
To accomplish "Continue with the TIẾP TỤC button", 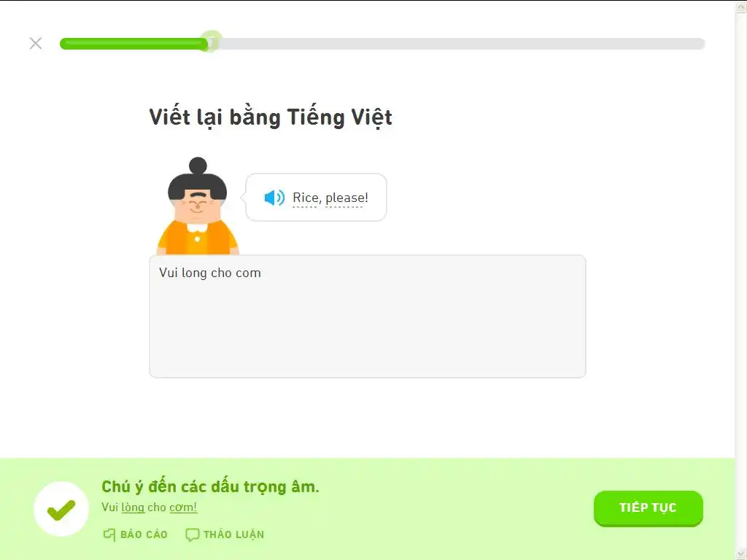I will point(648,508).
